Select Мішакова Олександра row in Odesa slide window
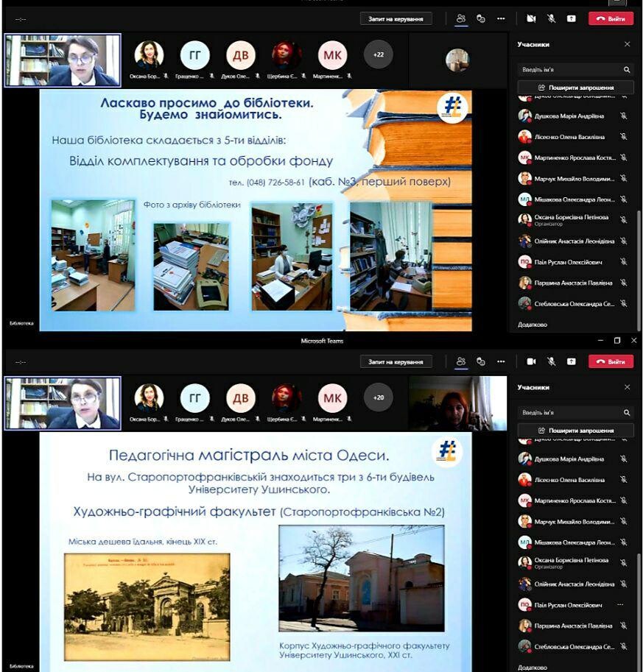643x672 pixels. pos(573,542)
